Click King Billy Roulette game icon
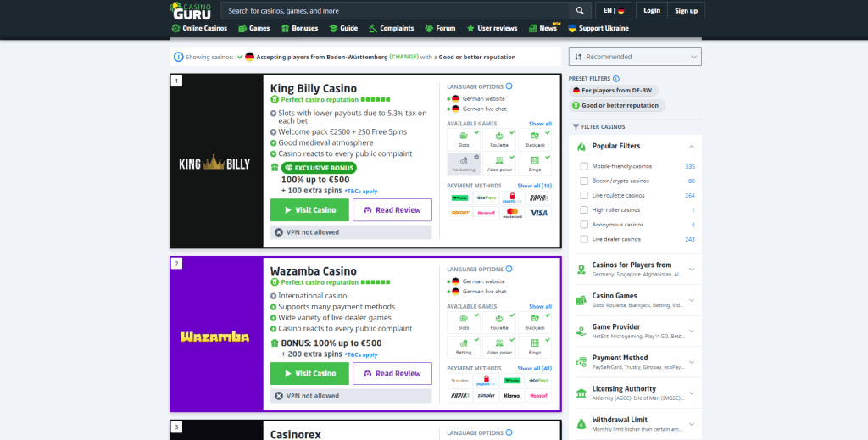The height and width of the screenshot is (440, 868). (x=499, y=140)
